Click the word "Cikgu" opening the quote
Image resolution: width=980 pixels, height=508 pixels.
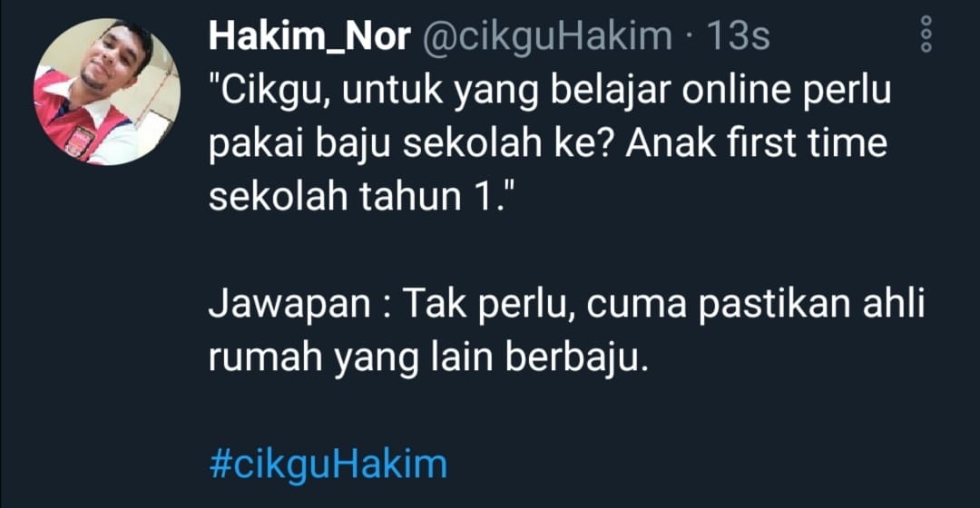point(272,92)
